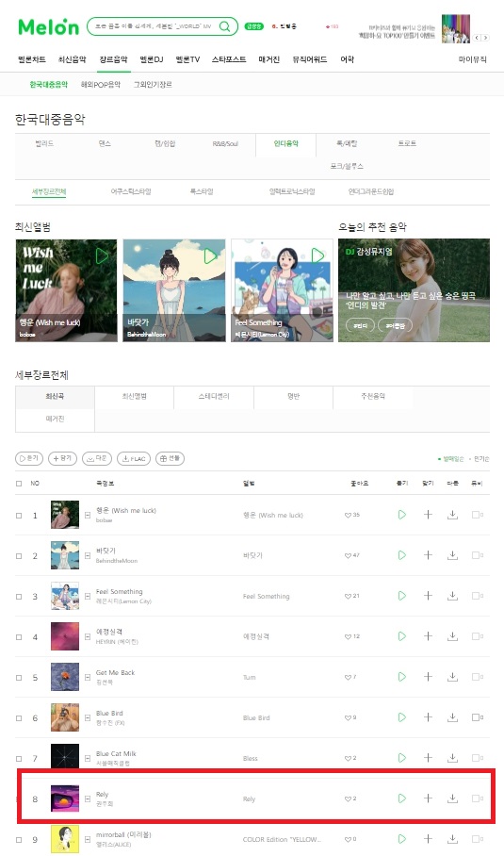The width and height of the screenshot is (504, 856).
Task: Click the song search input field
Action: pyautogui.click(x=154, y=26)
